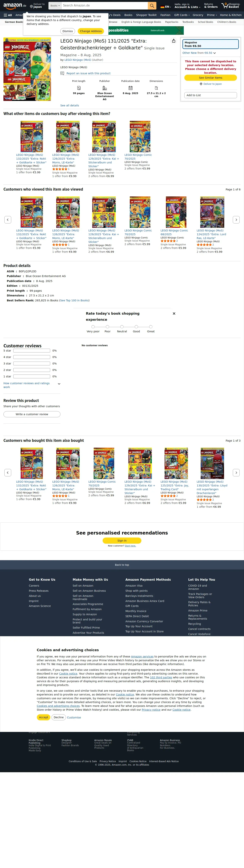The height and width of the screenshot is (868, 244).
Task: Expand 'How customer reviews and ratings work'
Action: pyautogui.click(x=32, y=385)
